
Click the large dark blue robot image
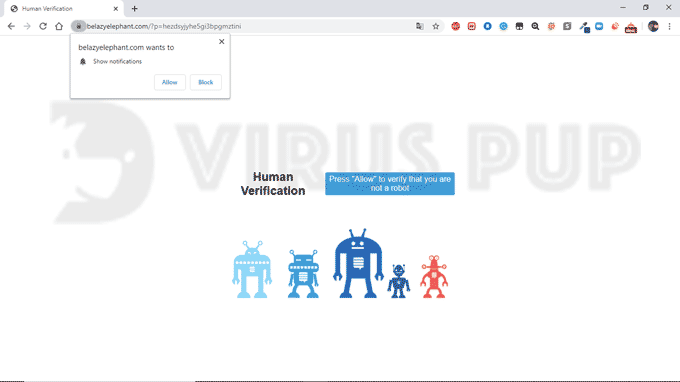click(x=358, y=263)
